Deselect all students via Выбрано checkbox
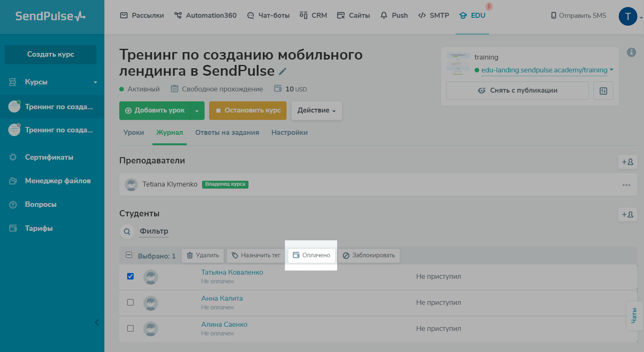The image size is (644, 352). 129,255
